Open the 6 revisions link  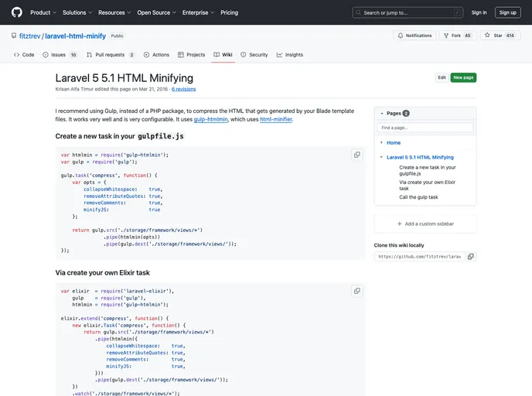183,89
